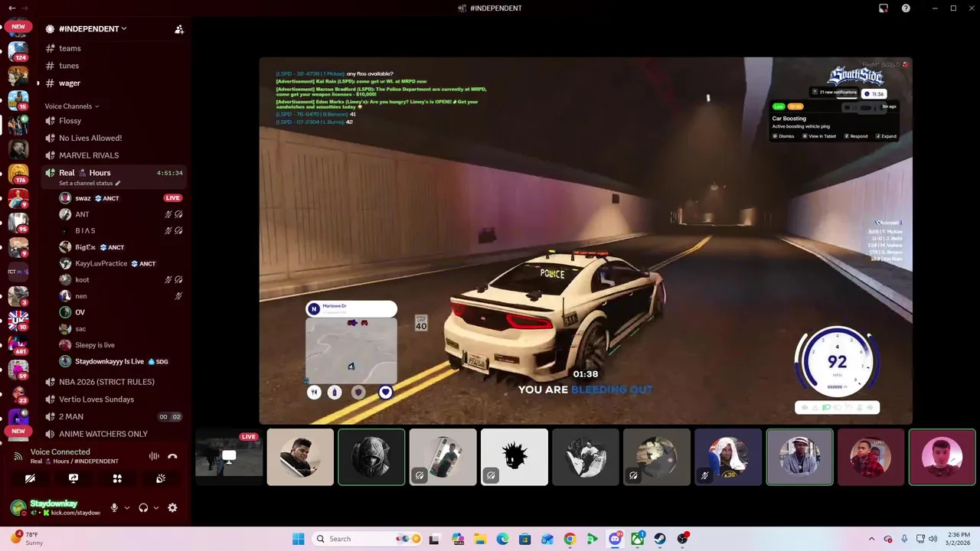Open the Soundboard icon

tap(161, 478)
